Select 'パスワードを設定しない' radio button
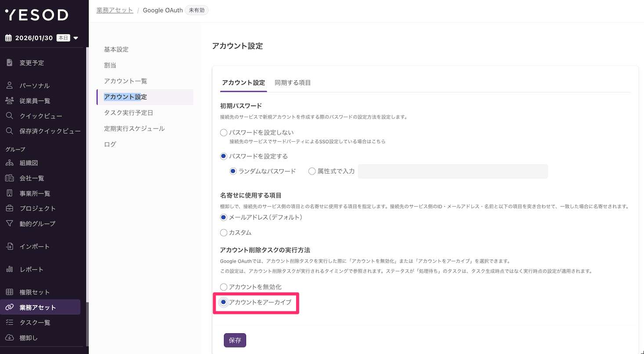This screenshot has height=354, width=644. [x=224, y=132]
